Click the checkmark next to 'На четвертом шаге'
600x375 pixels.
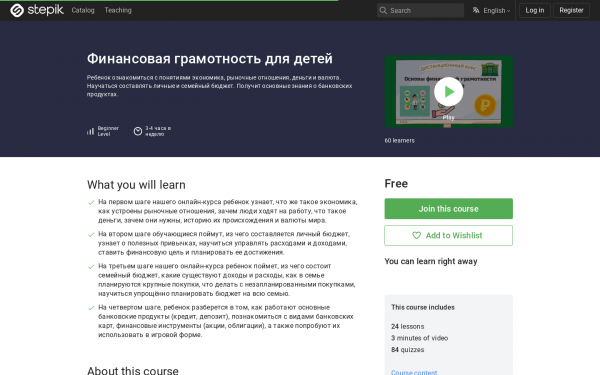coord(91,308)
